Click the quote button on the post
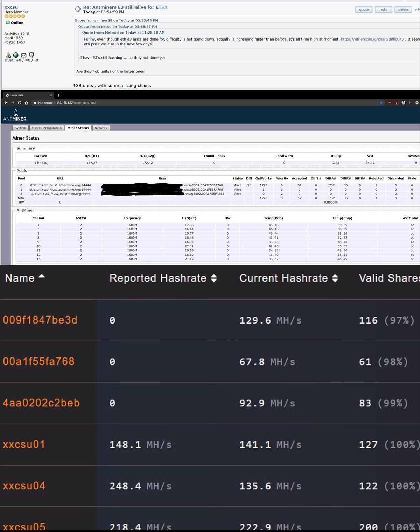This screenshot has width=420, height=532. click(x=364, y=10)
